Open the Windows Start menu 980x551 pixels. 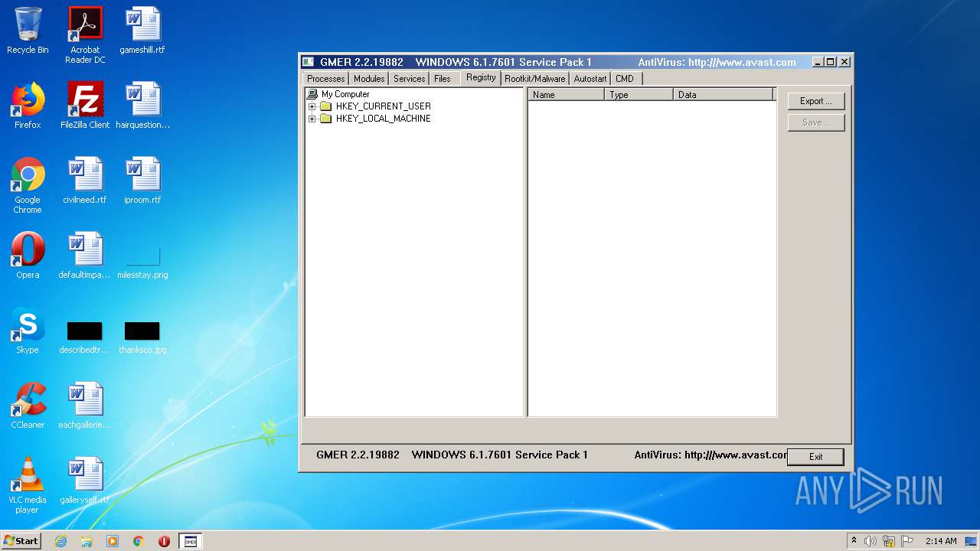[x=21, y=541]
